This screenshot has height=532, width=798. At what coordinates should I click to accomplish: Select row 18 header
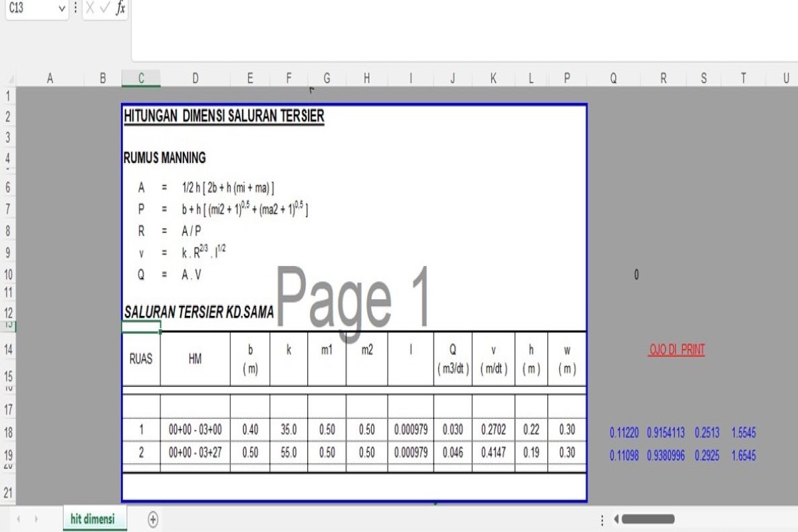[8, 433]
